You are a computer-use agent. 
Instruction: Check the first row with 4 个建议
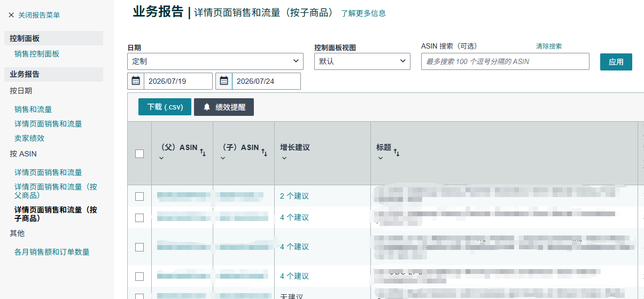[139, 218]
